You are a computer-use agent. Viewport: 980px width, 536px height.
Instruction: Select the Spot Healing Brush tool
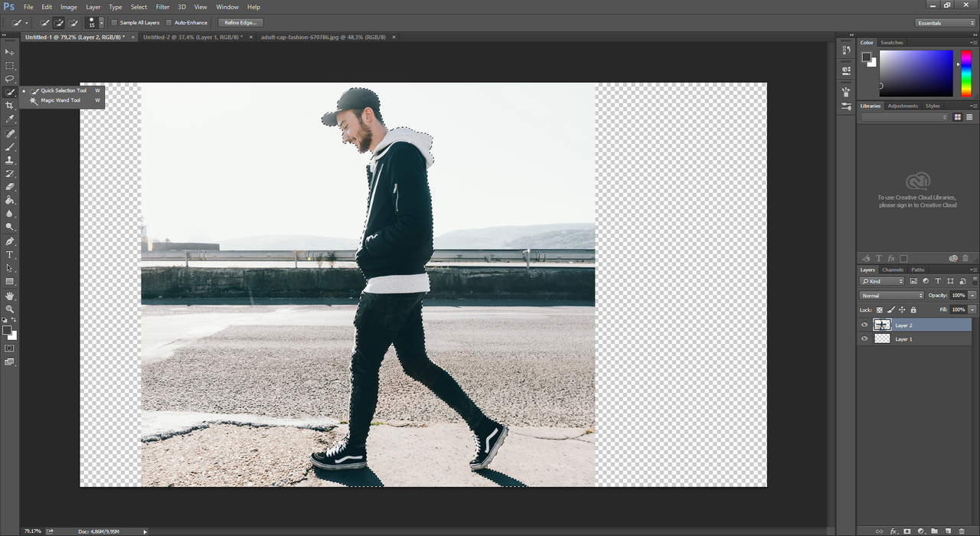pyautogui.click(x=10, y=133)
